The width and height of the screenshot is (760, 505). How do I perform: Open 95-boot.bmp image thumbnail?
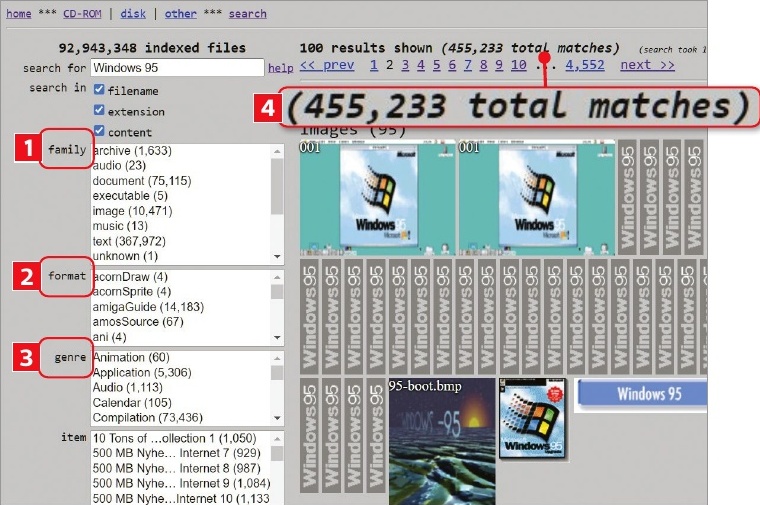[x=442, y=442]
